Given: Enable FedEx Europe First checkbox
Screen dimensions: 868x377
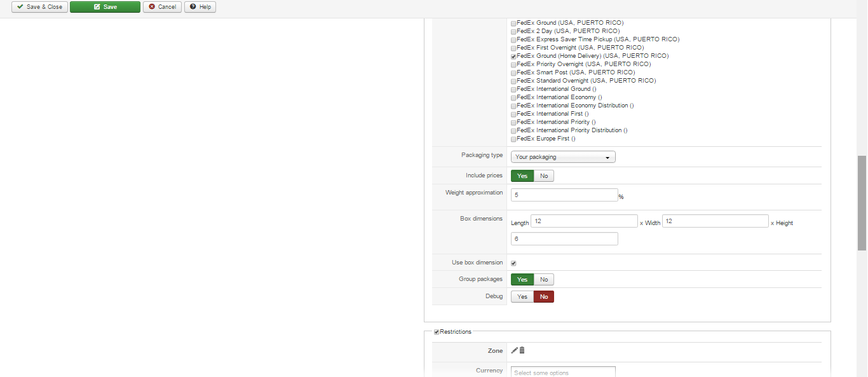Looking at the screenshot, I should point(513,139).
